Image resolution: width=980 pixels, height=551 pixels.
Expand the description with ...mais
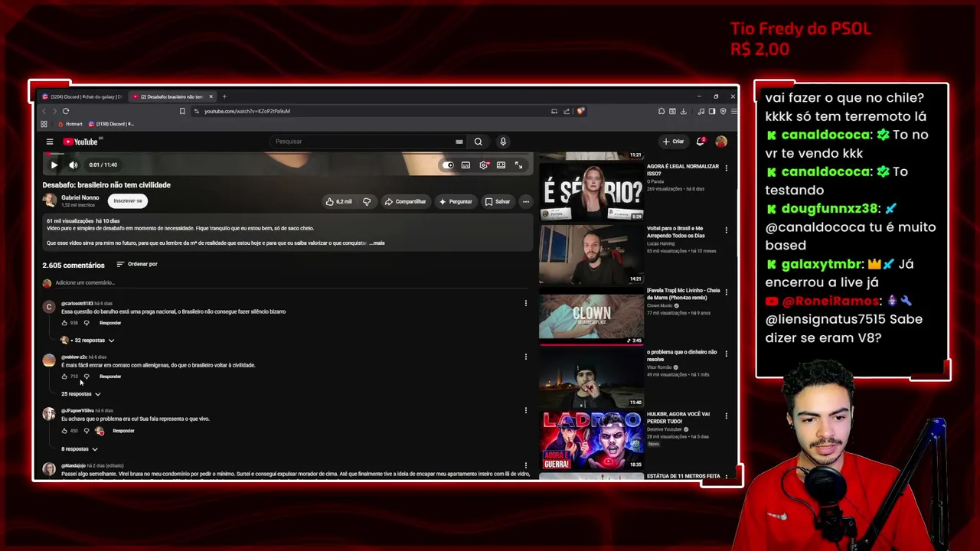377,243
